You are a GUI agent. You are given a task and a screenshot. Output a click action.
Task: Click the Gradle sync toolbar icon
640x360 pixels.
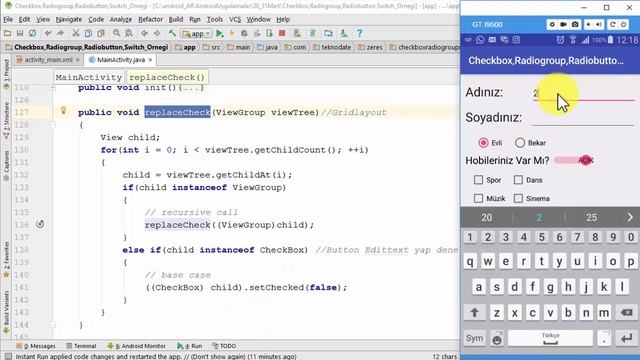[313, 33]
